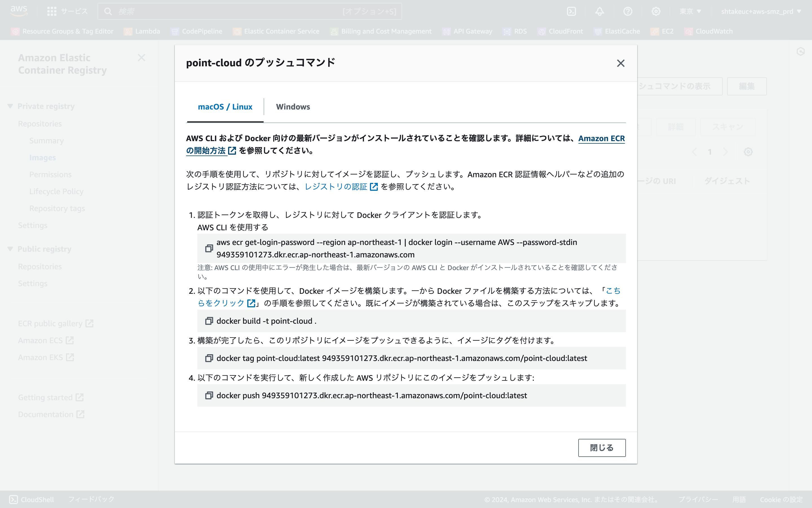Open CloudShell in the footer

click(x=31, y=499)
